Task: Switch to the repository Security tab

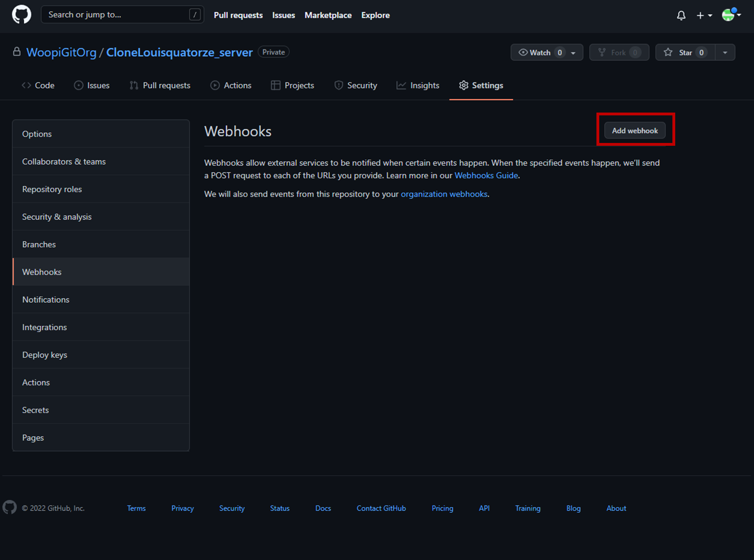Action: [x=356, y=86]
